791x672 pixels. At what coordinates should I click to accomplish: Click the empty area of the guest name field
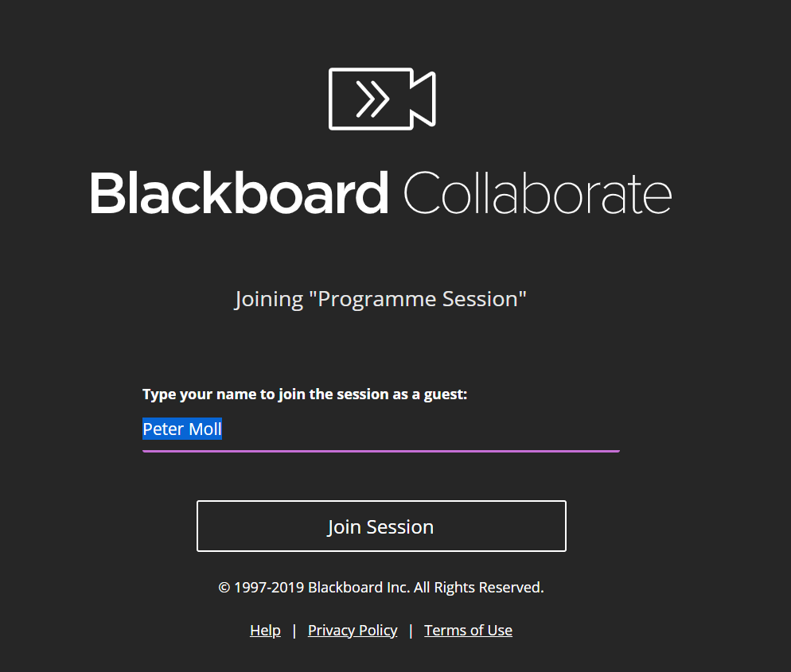(x=420, y=429)
